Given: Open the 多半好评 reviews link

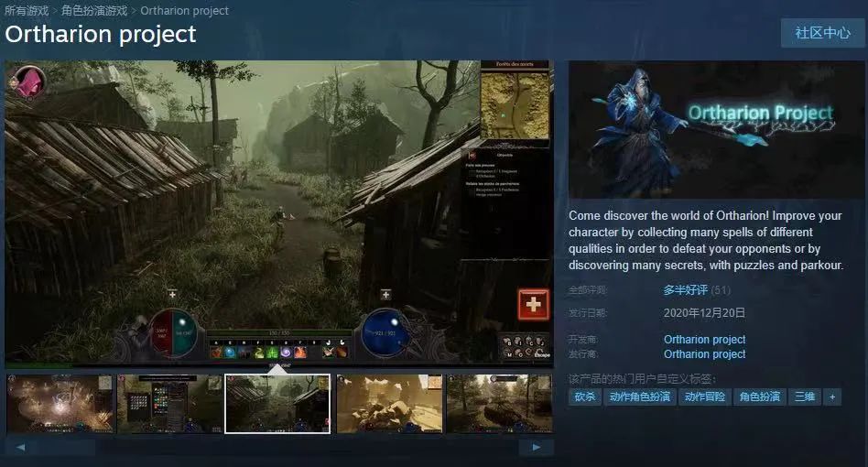Looking at the screenshot, I should point(685,290).
